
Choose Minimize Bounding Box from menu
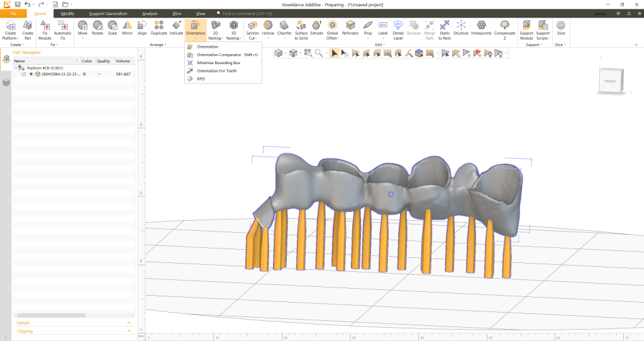click(218, 63)
